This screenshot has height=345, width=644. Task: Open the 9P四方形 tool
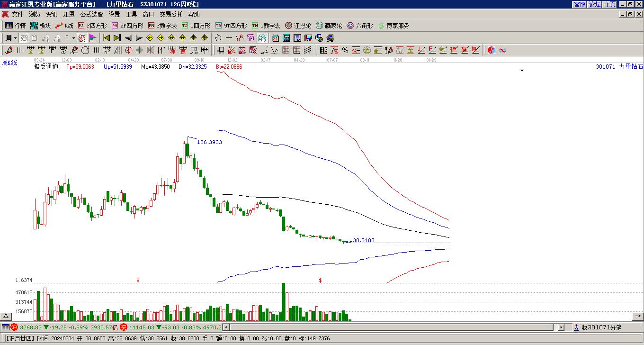[127, 26]
